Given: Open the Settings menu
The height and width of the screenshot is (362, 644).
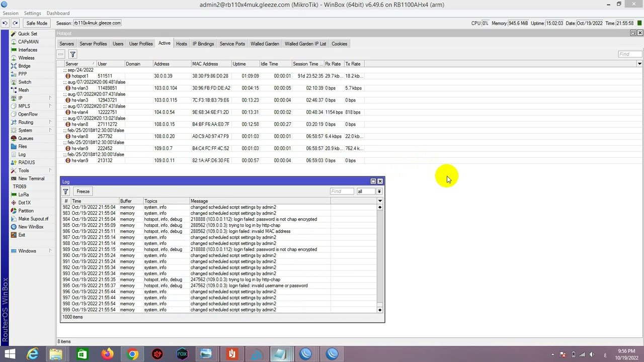Looking at the screenshot, I should tap(32, 13).
